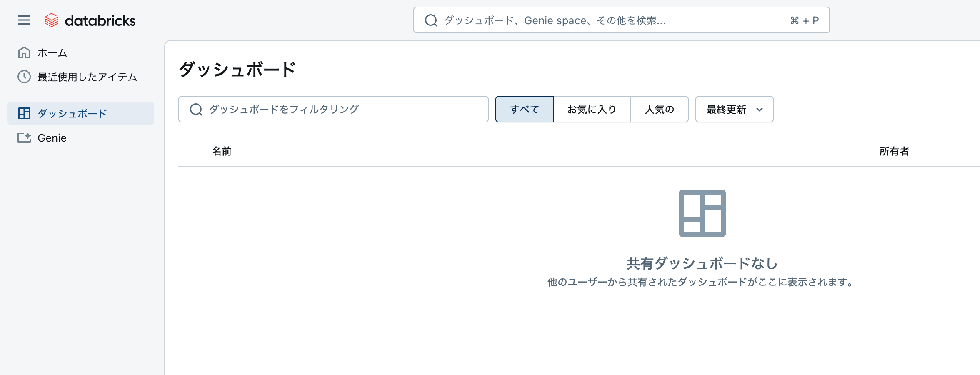Click the Databricks logo

(90, 20)
